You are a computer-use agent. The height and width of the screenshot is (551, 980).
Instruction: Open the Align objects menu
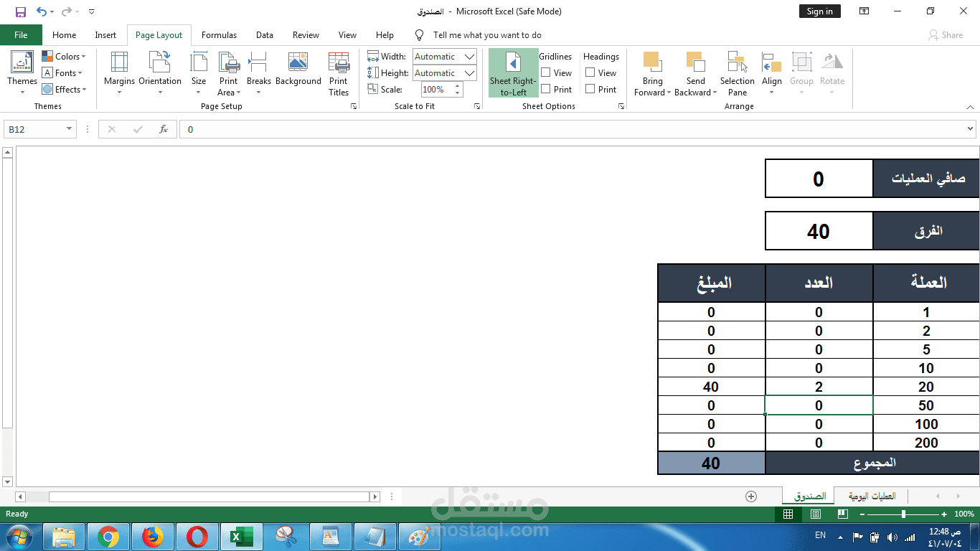point(772,74)
